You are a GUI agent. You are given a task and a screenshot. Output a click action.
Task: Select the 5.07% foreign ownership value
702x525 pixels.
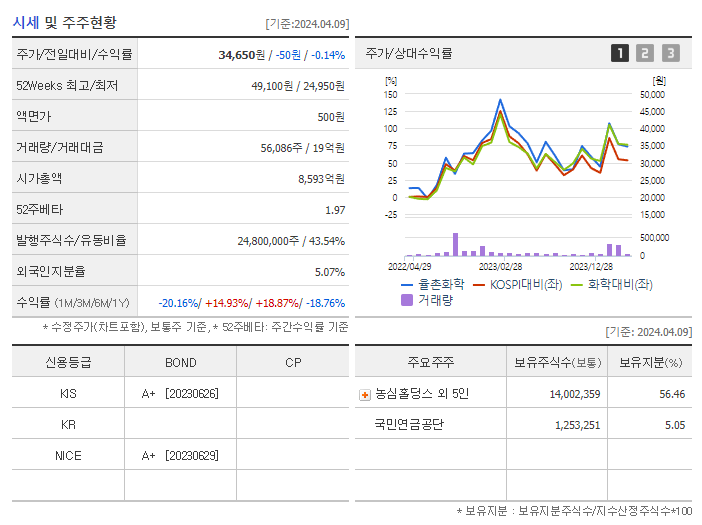click(330, 272)
